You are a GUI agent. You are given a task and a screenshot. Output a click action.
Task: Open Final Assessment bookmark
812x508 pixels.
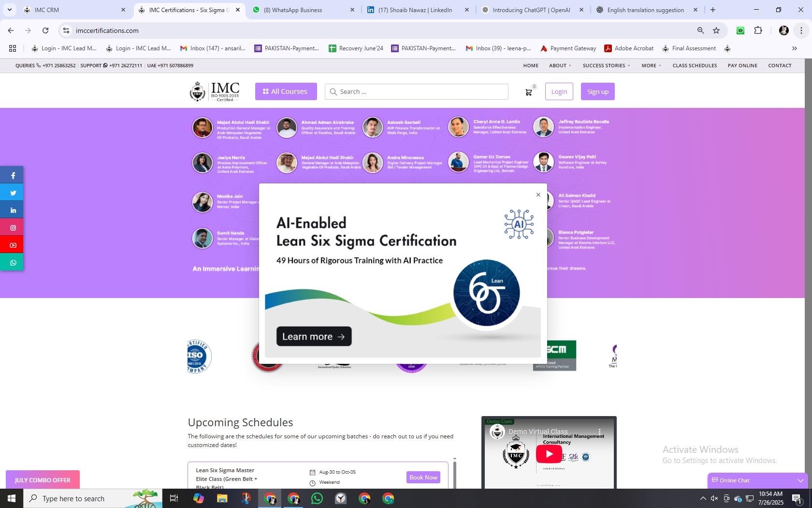[x=689, y=48]
